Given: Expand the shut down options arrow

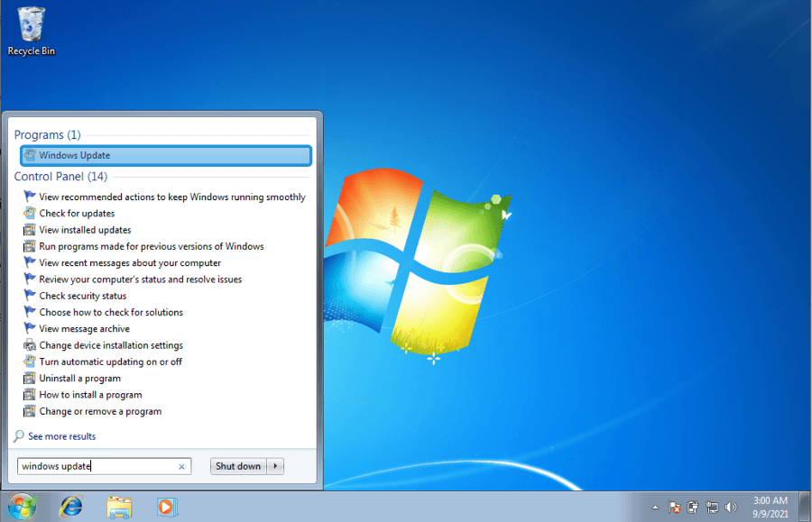Looking at the screenshot, I should [275, 466].
